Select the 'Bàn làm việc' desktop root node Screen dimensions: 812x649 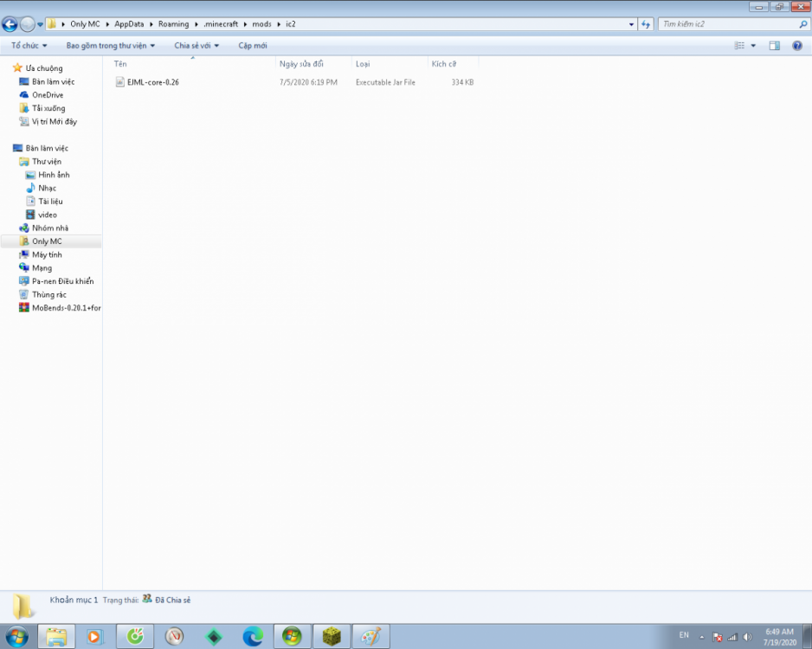coord(47,148)
